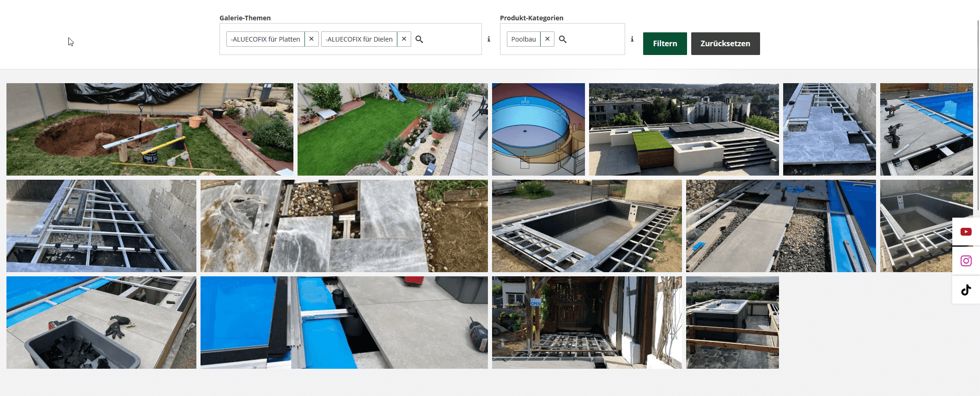
Task: Remove the Poolbau category tag
Action: 547,39
